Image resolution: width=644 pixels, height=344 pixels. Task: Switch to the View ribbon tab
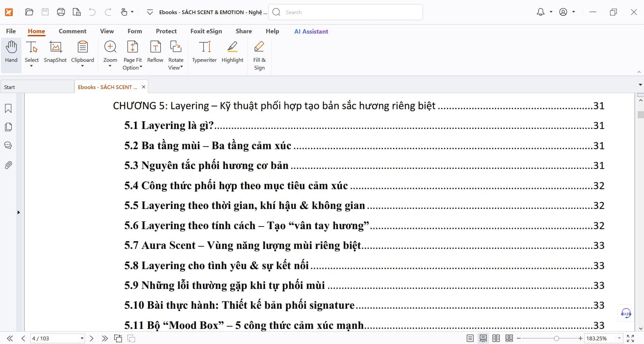click(107, 31)
